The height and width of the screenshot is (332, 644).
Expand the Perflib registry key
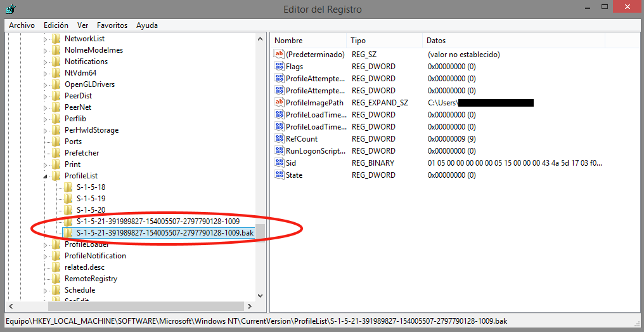tap(46, 119)
